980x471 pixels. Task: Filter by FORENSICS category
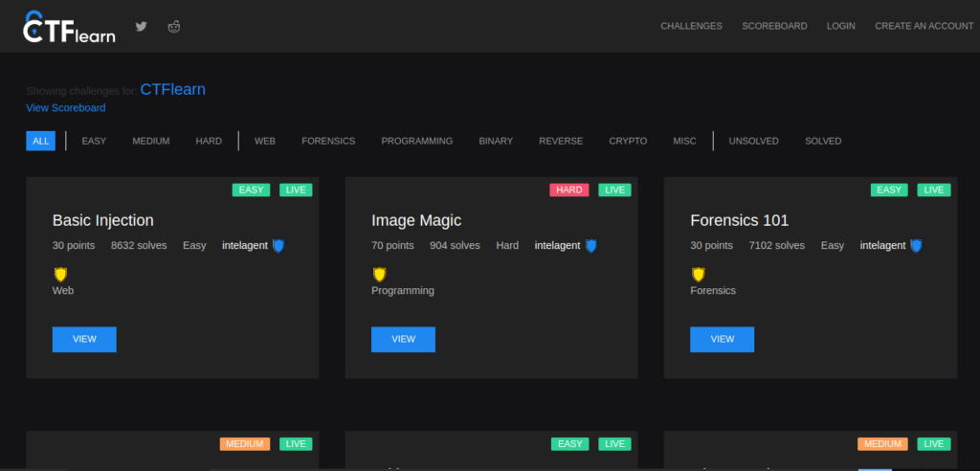[328, 141]
